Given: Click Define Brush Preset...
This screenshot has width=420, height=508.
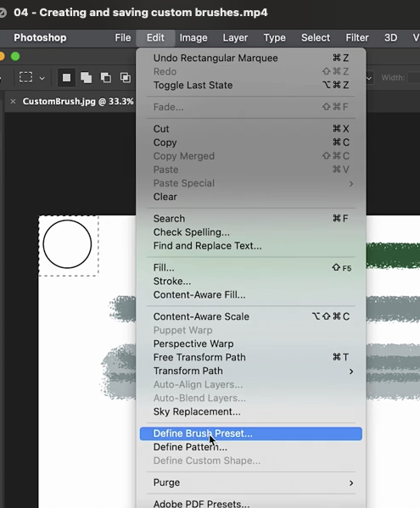Looking at the screenshot, I should 251,433.
